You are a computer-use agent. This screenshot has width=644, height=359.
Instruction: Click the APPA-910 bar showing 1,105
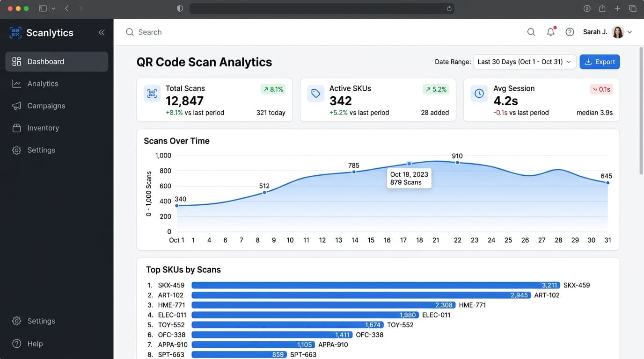[x=253, y=345]
